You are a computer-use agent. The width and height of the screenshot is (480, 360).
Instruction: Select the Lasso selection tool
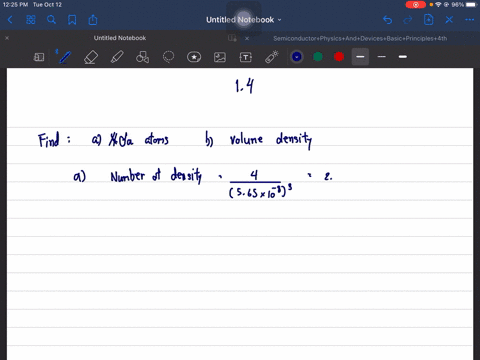click(x=168, y=57)
